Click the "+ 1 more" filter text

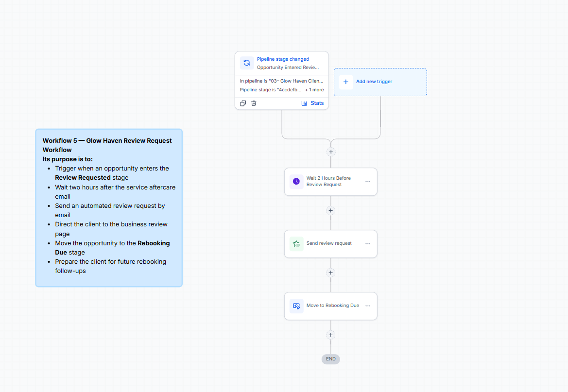(314, 90)
